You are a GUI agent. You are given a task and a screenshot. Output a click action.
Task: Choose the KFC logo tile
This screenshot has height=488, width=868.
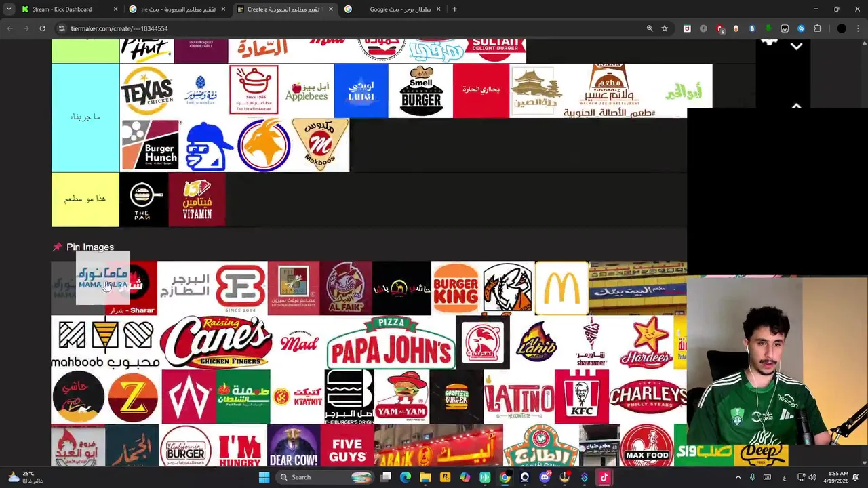581,396
